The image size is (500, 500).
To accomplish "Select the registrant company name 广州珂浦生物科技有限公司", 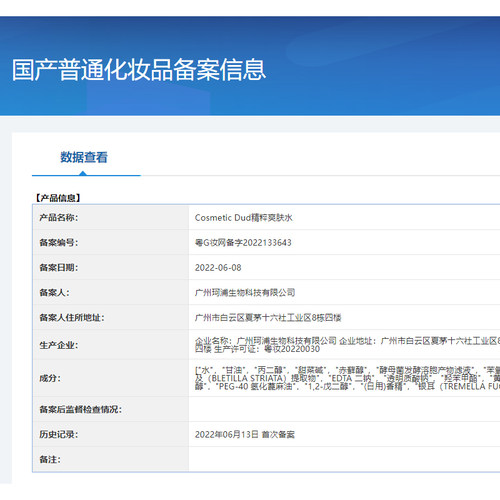I will (245, 293).
